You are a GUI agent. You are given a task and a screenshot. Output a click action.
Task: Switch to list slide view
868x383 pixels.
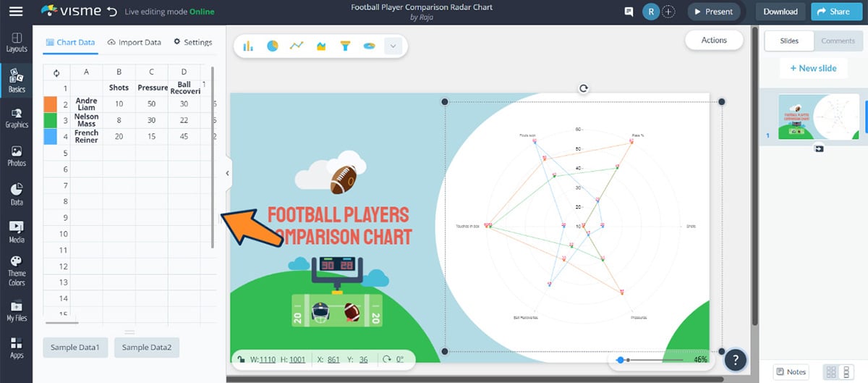point(846,371)
